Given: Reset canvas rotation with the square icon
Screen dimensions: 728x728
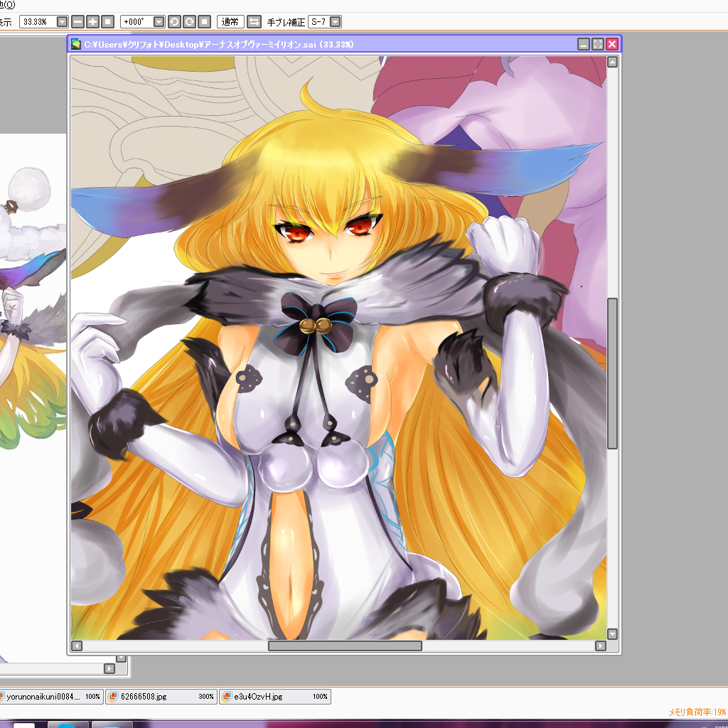Looking at the screenshot, I should 204,22.
